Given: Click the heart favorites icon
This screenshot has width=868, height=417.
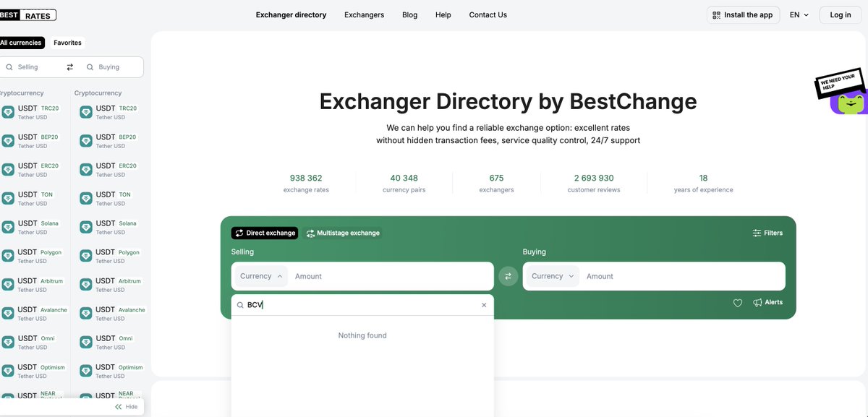Looking at the screenshot, I should 738,303.
